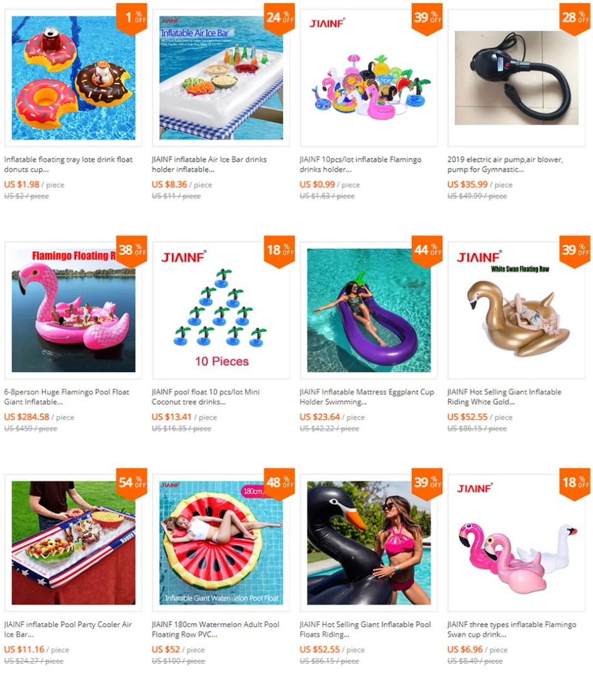Open the purple eggplant mattress image

(x=369, y=310)
